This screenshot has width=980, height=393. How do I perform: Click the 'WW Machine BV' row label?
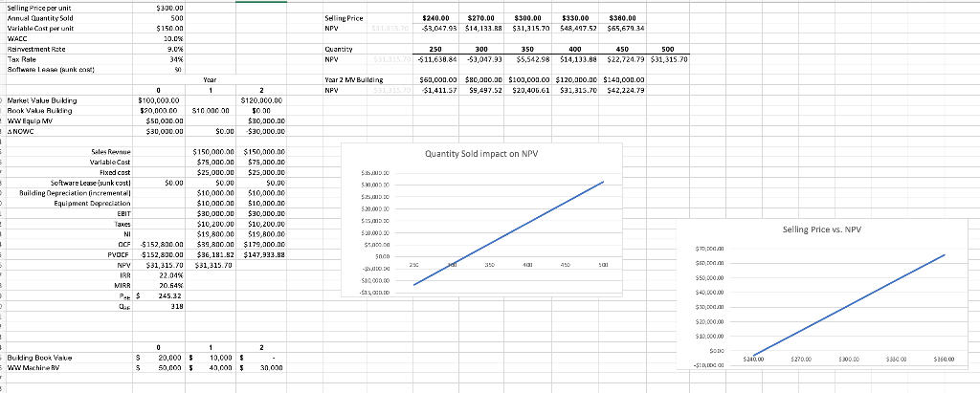pyautogui.click(x=32, y=369)
